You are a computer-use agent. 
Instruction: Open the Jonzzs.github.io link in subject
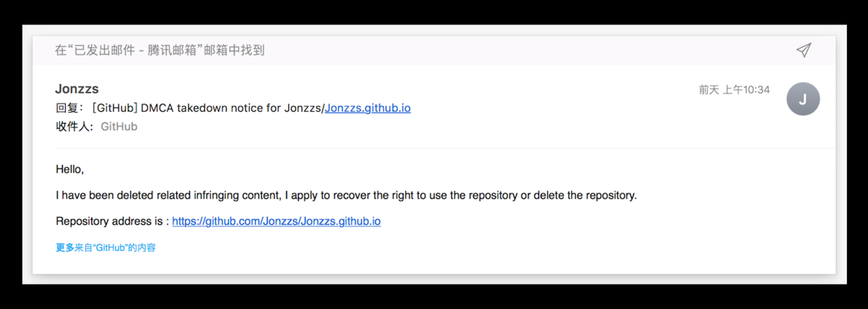pyautogui.click(x=367, y=108)
